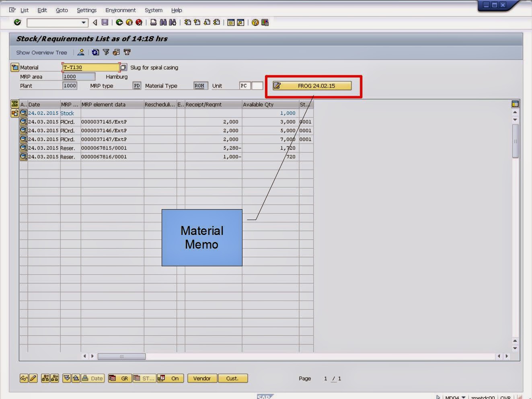
Task: Click the MRP area field 1000
Action: (x=79, y=76)
